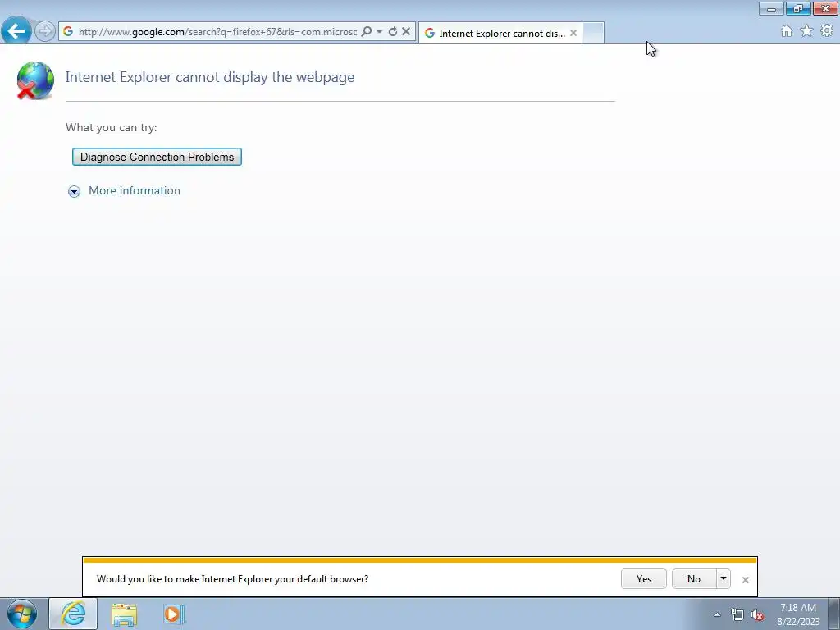Click the address bar URL field
This screenshot has width=840, height=630.
pos(217,32)
